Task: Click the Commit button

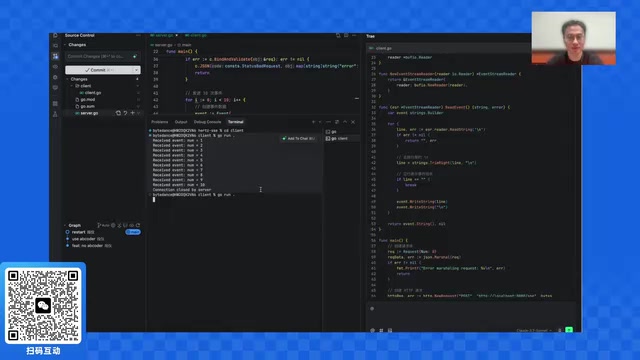Action: coord(100,70)
